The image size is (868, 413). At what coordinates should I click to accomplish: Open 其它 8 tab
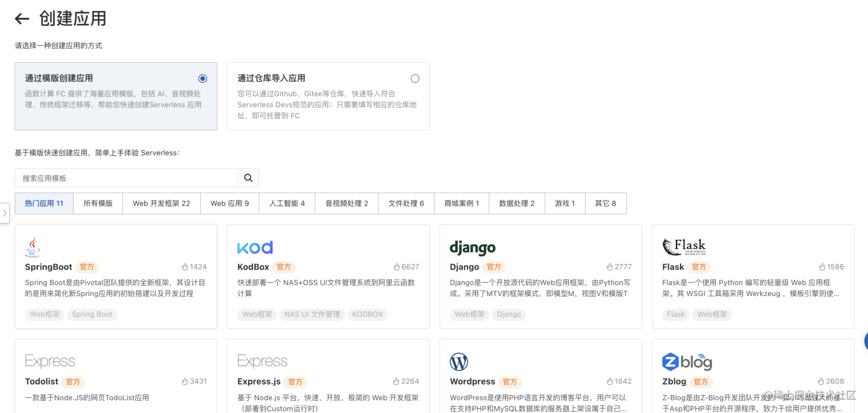(x=606, y=203)
